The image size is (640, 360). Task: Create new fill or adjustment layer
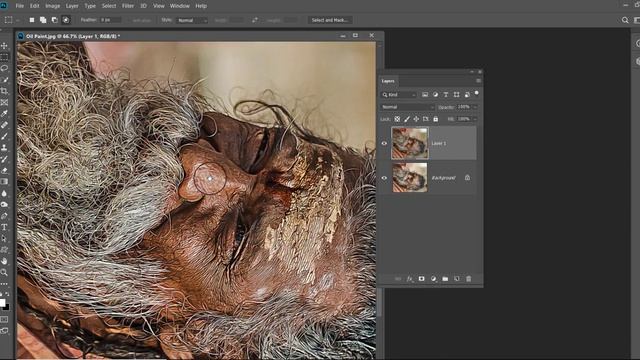pyautogui.click(x=433, y=279)
